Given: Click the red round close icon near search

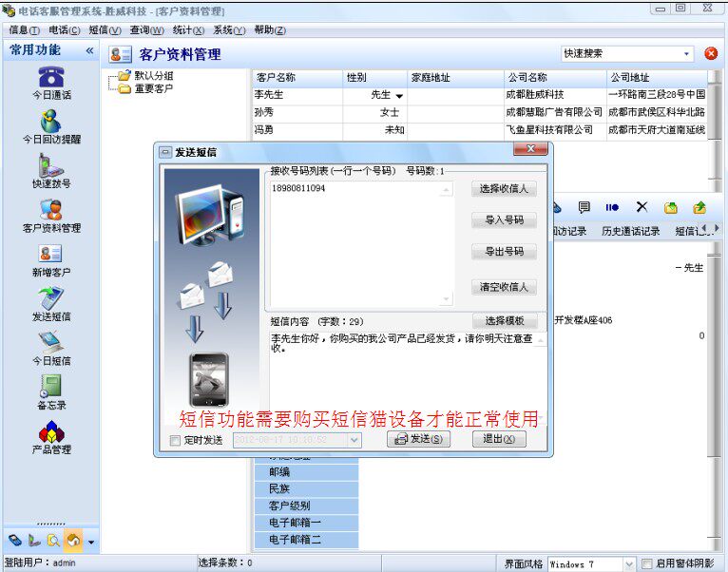Looking at the screenshot, I should point(711,53).
